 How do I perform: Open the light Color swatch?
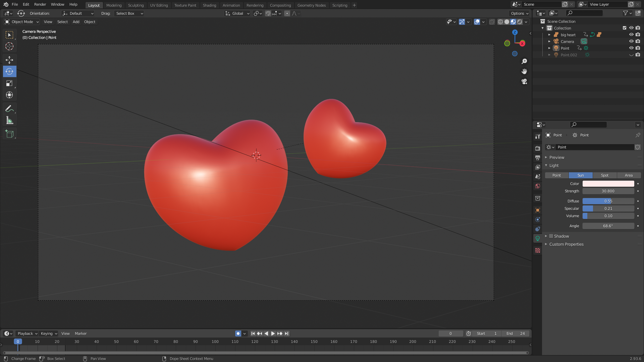(x=608, y=184)
